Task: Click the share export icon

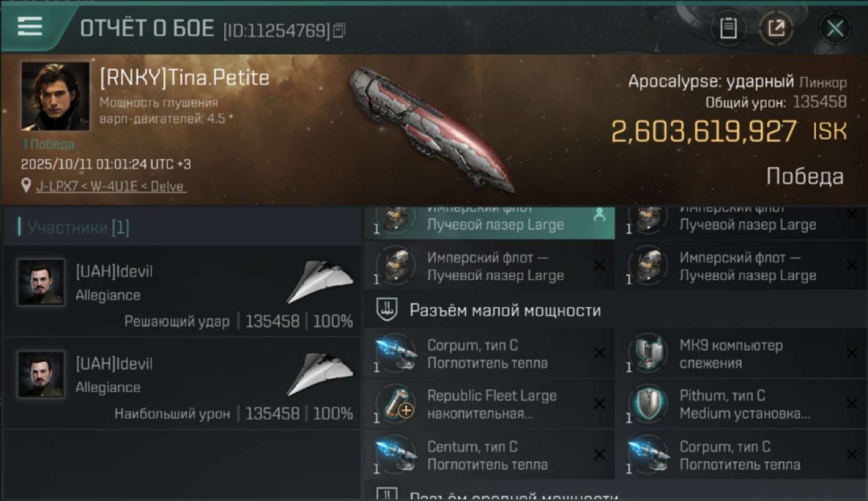Action: [x=776, y=28]
